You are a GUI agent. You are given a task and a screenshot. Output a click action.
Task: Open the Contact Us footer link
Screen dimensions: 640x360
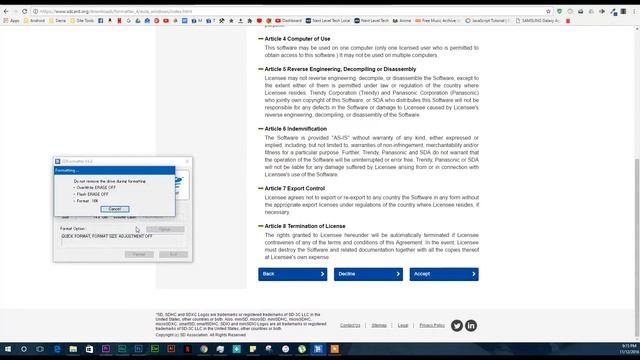(350, 325)
